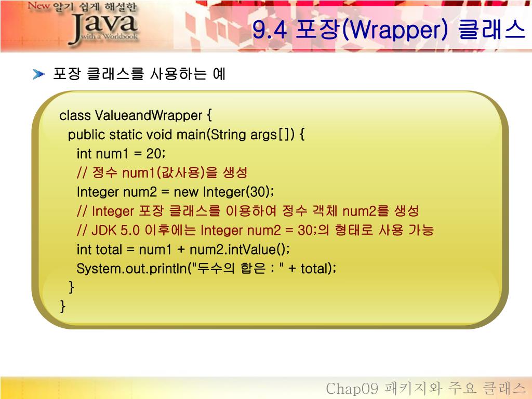Screen dimensions: 532x399
Task: Click the code line 'int num1 = 20;'
Action: (121, 154)
